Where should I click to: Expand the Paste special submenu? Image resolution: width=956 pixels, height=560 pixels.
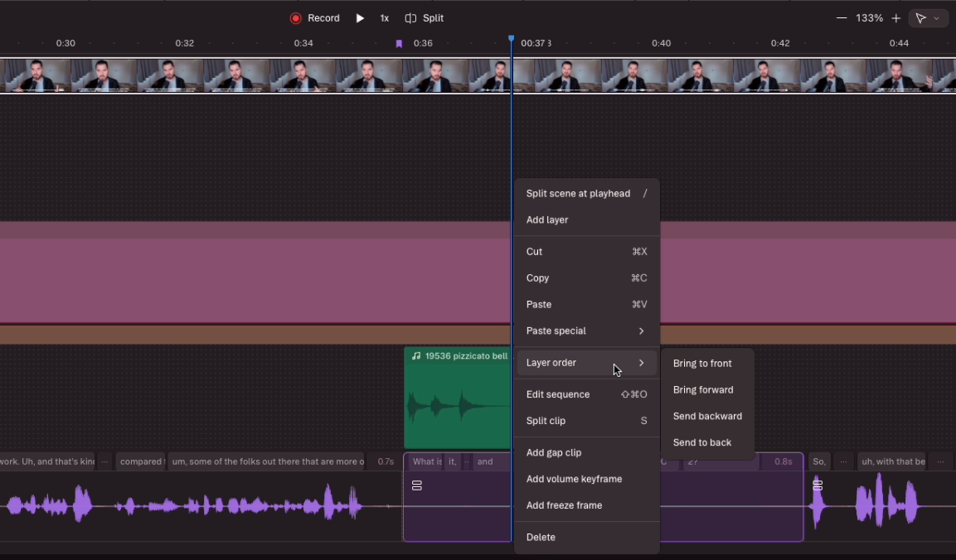coord(586,331)
